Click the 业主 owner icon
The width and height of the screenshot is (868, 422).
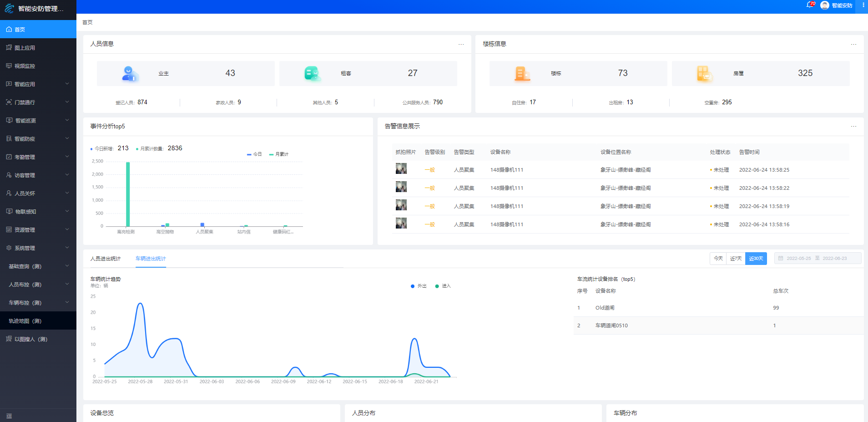pos(129,73)
